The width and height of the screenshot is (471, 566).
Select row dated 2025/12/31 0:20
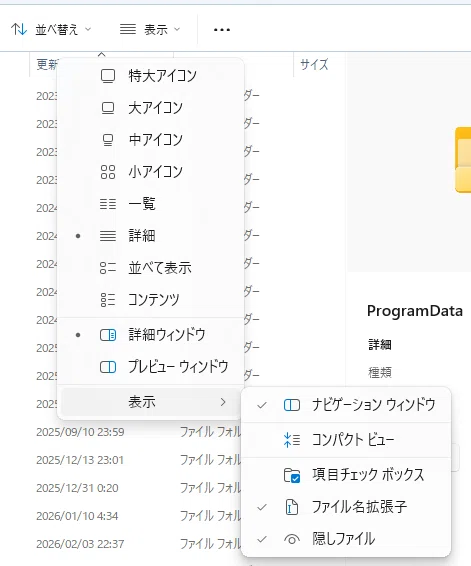[x=77, y=488]
